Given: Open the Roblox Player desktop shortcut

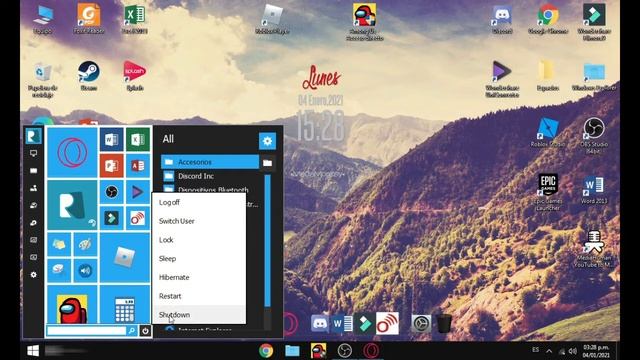Looking at the screenshot, I should 272,19.
